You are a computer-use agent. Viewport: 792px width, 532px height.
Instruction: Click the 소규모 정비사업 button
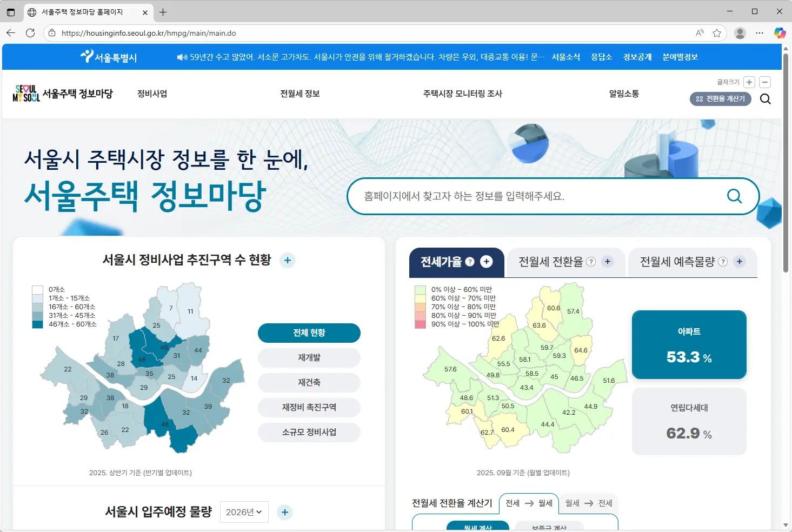[309, 432]
